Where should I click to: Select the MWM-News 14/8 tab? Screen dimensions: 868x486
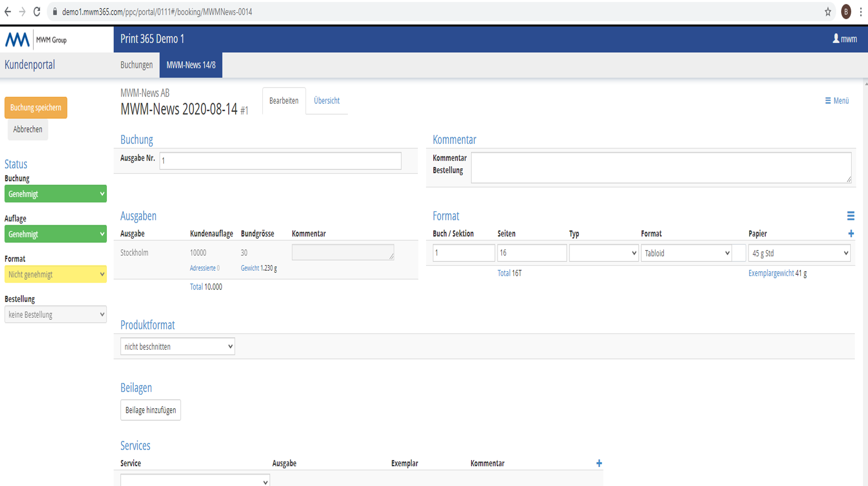pos(191,65)
